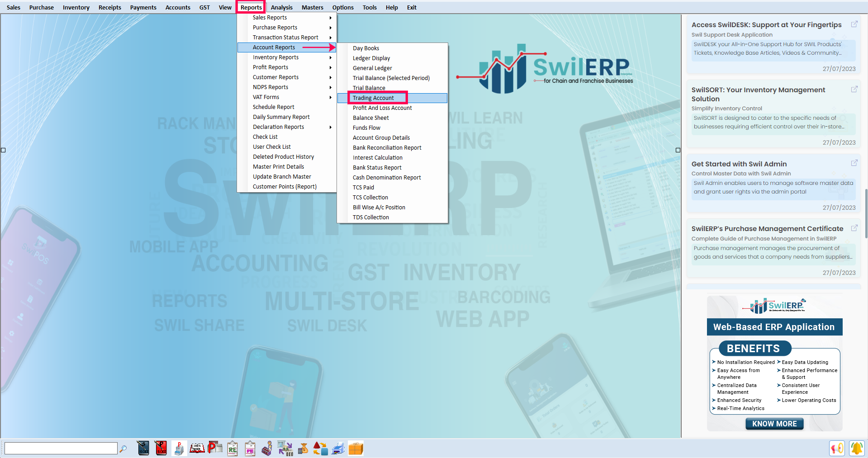Expand the Declaration Reports submenu arrow
Viewport: 868px width, 458px height.
pos(331,127)
